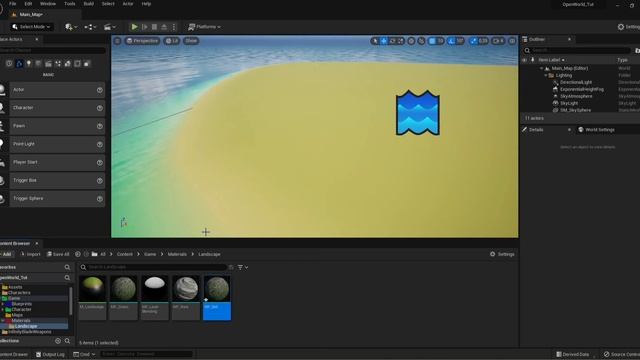Click the Trigger Box actor entry
The height and width of the screenshot is (360, 640).
point(53,180)
